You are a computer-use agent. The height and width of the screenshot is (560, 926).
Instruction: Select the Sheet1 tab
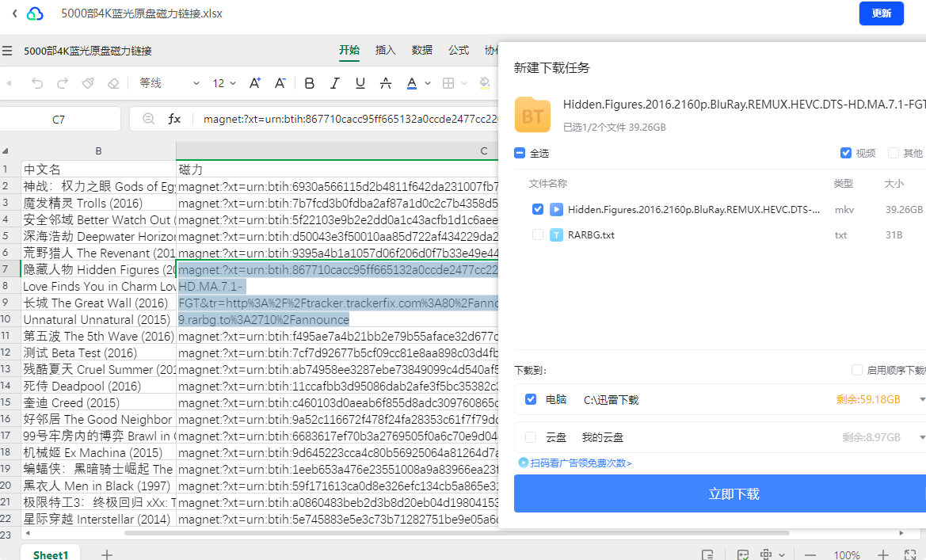click(51, 554)
